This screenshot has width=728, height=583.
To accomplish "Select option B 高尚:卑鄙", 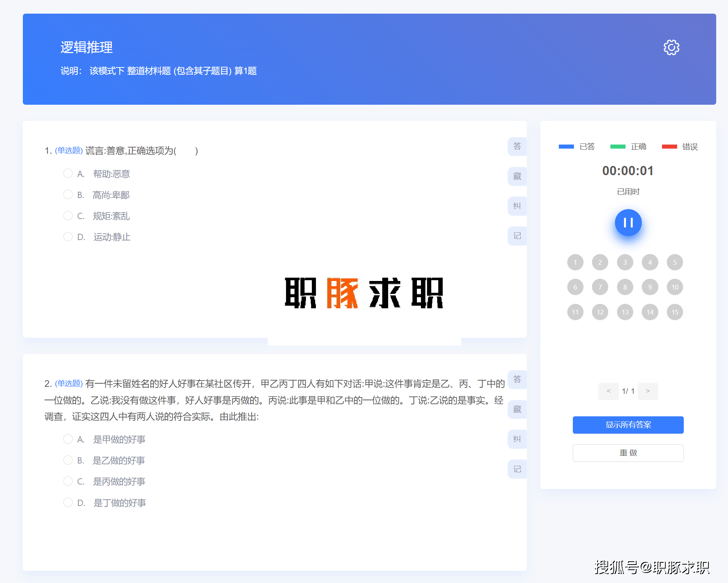I will pos(68,194).
